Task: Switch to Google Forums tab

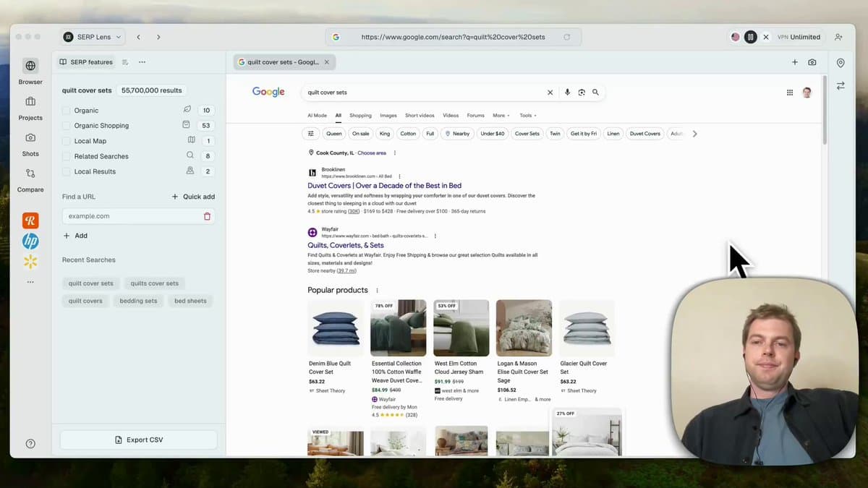Action: pyautogui.click(x=475, y=116)
